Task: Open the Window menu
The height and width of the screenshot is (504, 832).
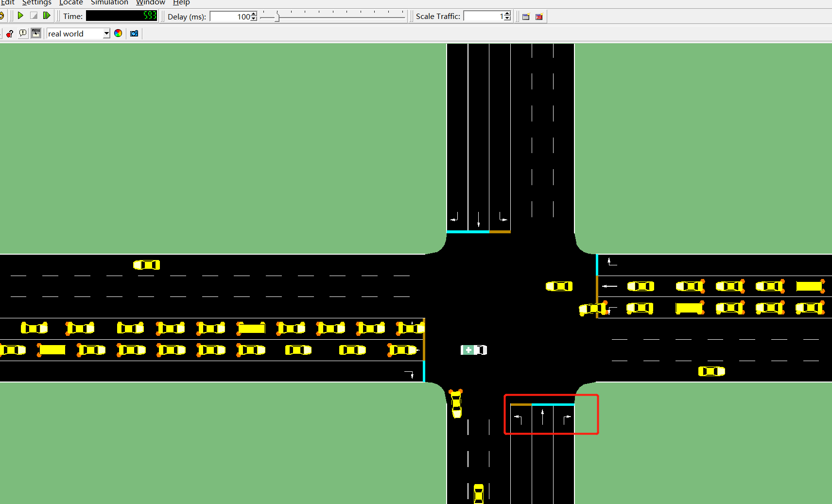Action: pos(150,3)
